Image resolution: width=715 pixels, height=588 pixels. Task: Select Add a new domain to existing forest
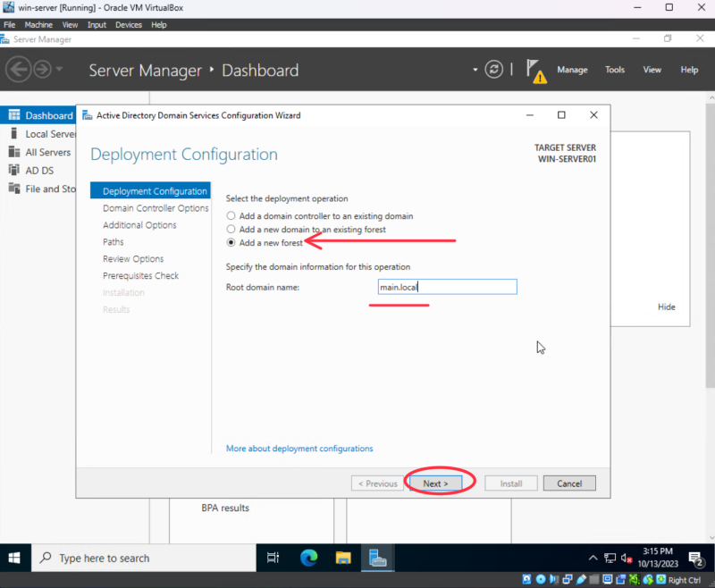pyautogui.click(x=231, y=228)
